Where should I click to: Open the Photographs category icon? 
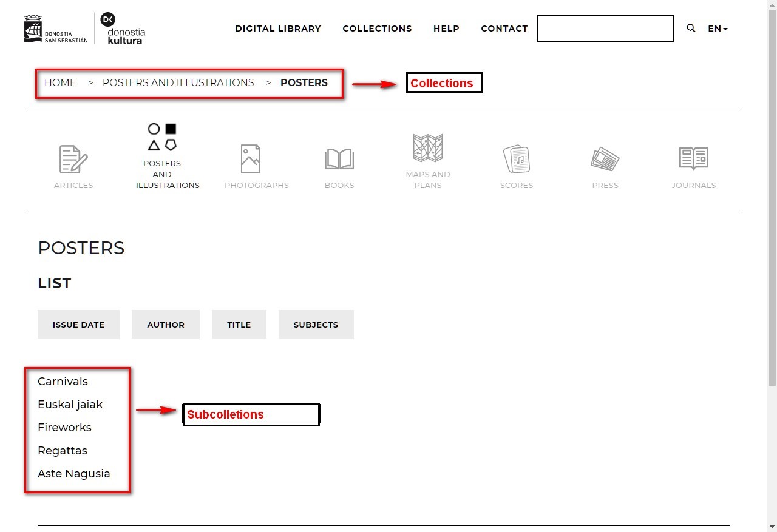[x=250, y=159]
